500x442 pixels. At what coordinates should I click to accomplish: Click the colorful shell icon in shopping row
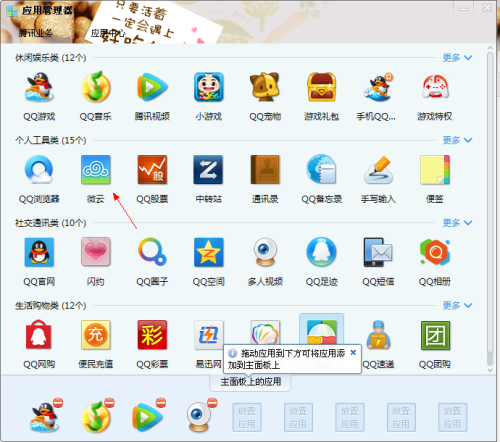pos(265,333)
